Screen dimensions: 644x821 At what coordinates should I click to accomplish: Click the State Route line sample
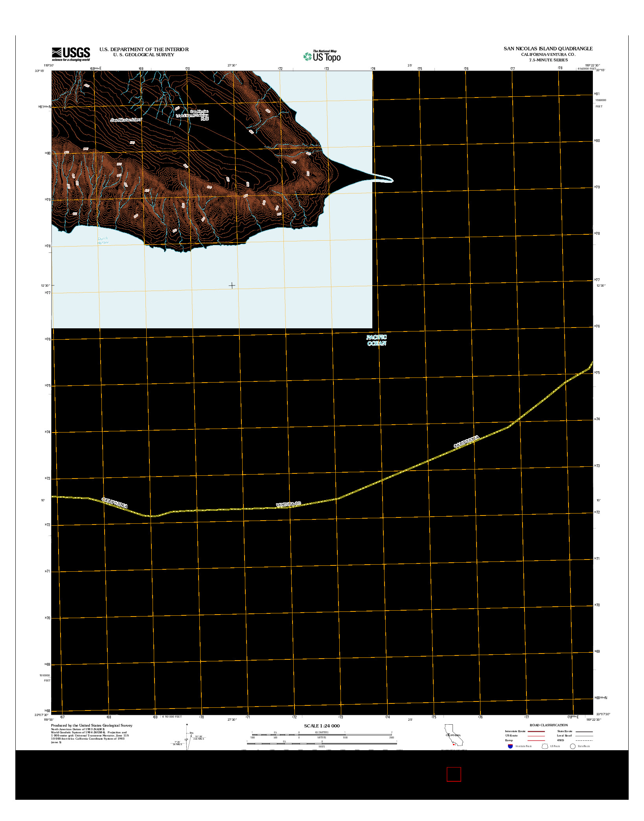click(584, 731)
